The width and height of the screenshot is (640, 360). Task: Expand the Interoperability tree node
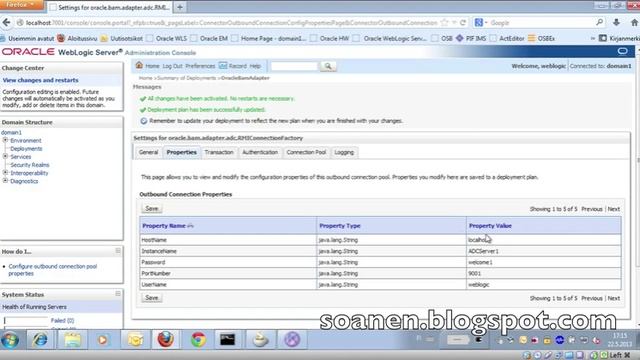[x=5, y=173]
